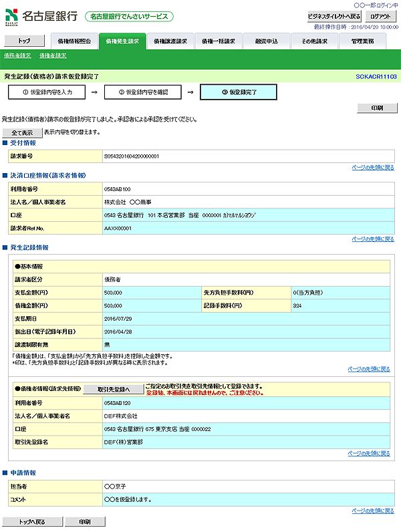The image size is (401, 532).
Task: Click the 債権者請求 submenu link
Action: (x=53, y=55)
